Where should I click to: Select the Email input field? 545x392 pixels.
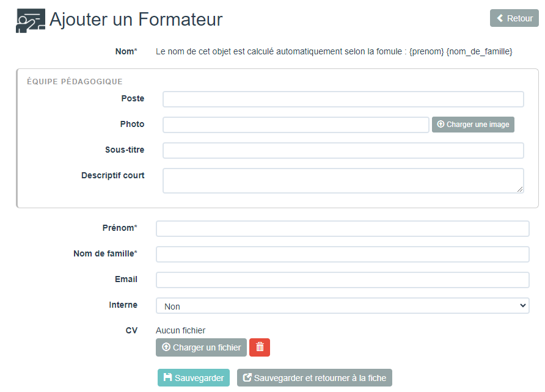342,280
